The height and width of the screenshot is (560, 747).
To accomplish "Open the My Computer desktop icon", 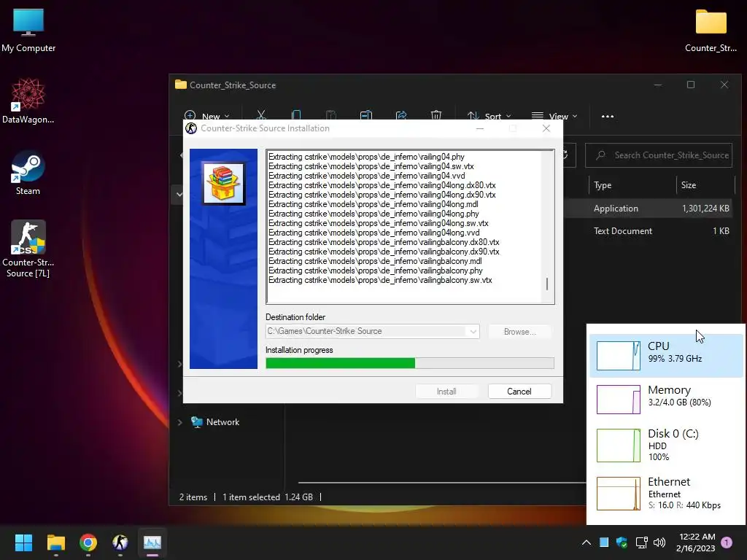I will (x=28, y=29).
